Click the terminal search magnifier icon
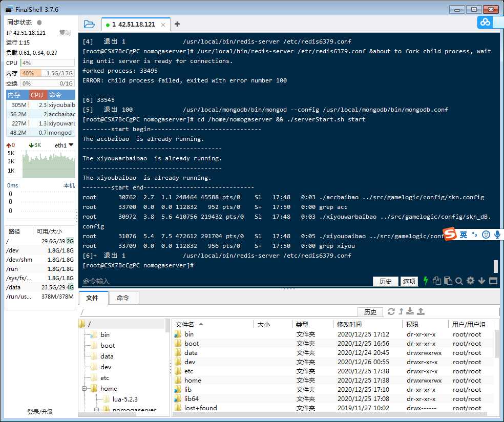 (x=459, y=281)
